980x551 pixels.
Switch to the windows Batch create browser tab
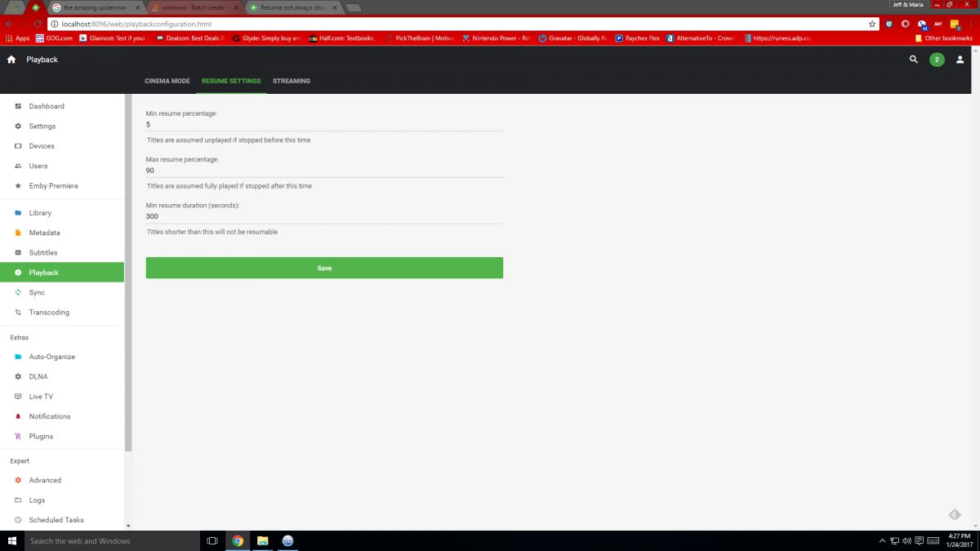coord(196,7)
